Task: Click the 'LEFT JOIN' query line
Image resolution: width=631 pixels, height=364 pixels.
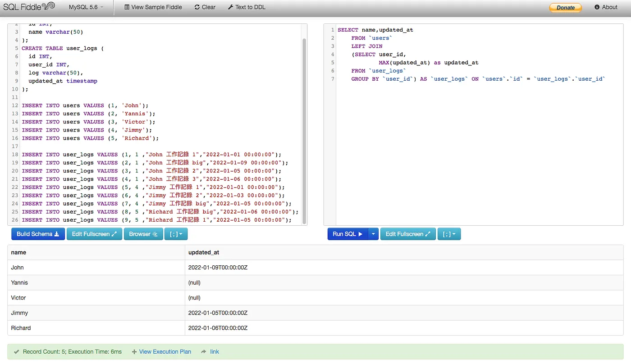Action: (x=367, y=46)
